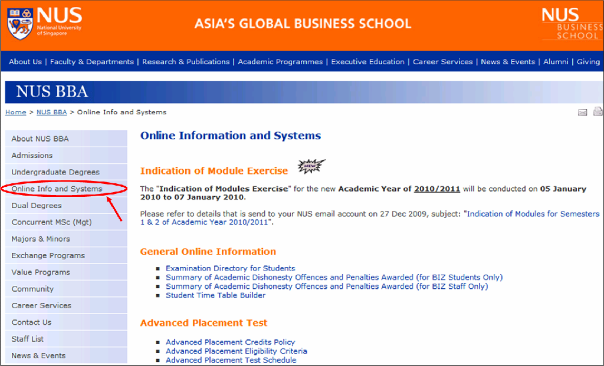Open Advanced Placement Credits Policy link

point(230,342)
